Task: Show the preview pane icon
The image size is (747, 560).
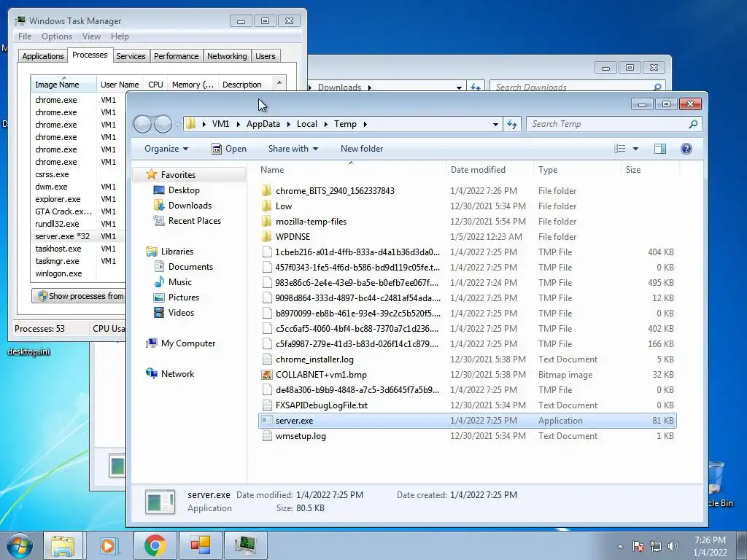Action: (659, 149)
